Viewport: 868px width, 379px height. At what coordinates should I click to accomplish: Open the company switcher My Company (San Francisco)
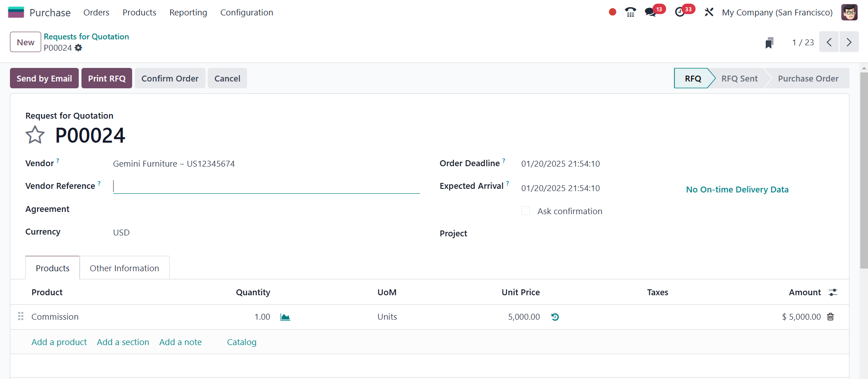pos(777,12)
